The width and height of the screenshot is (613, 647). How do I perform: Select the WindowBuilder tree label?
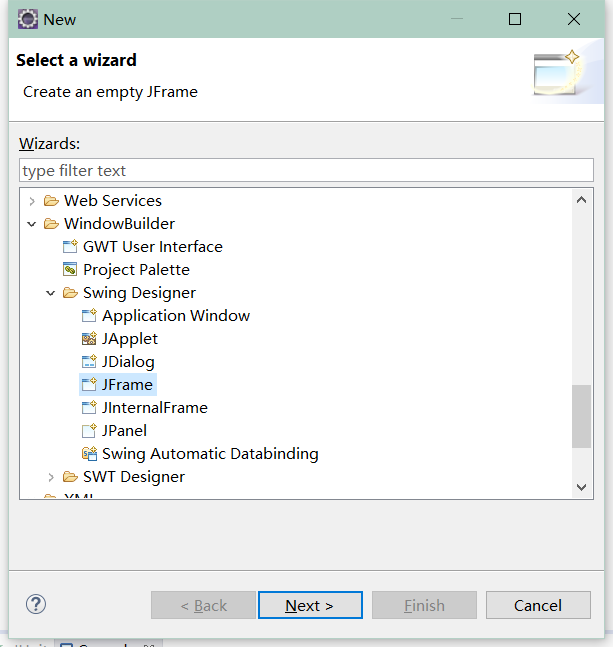(x=120, y=224)
